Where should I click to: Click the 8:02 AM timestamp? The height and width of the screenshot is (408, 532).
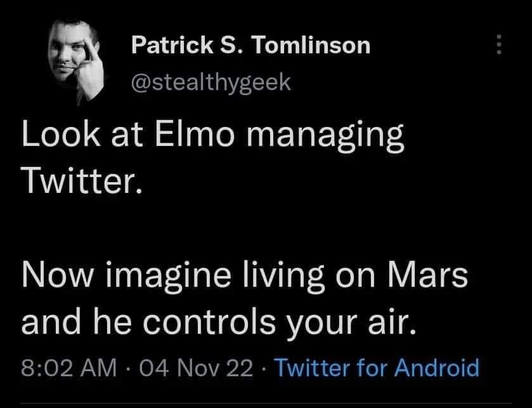pos(69,368)
